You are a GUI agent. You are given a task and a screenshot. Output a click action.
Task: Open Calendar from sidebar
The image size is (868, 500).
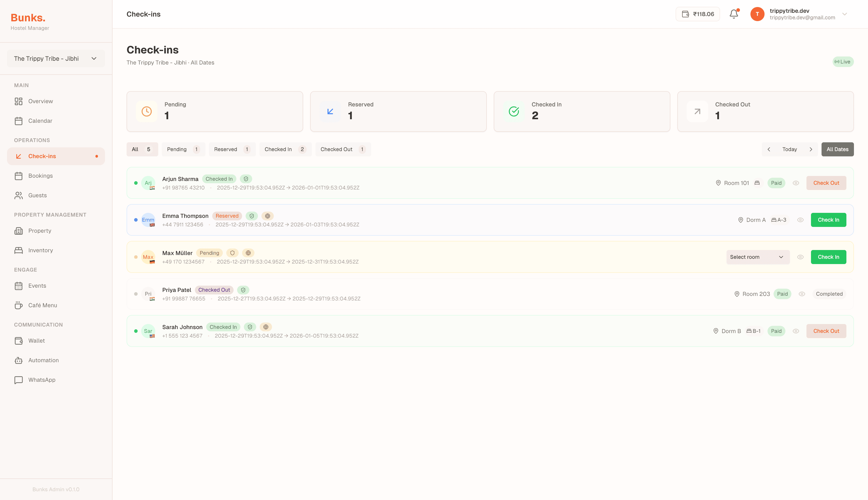tap(40, 121)
